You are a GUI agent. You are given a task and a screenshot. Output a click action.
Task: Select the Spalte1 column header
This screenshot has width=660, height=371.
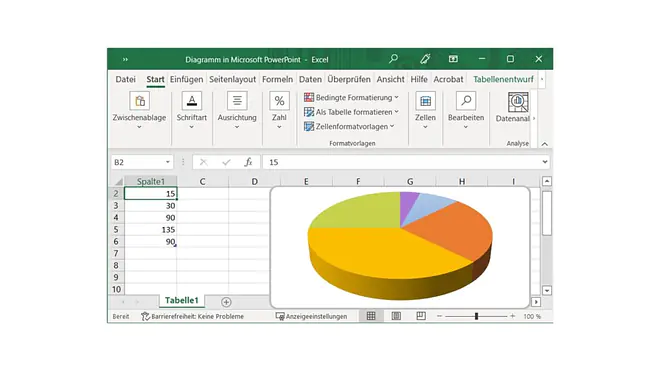pos(151,181)
